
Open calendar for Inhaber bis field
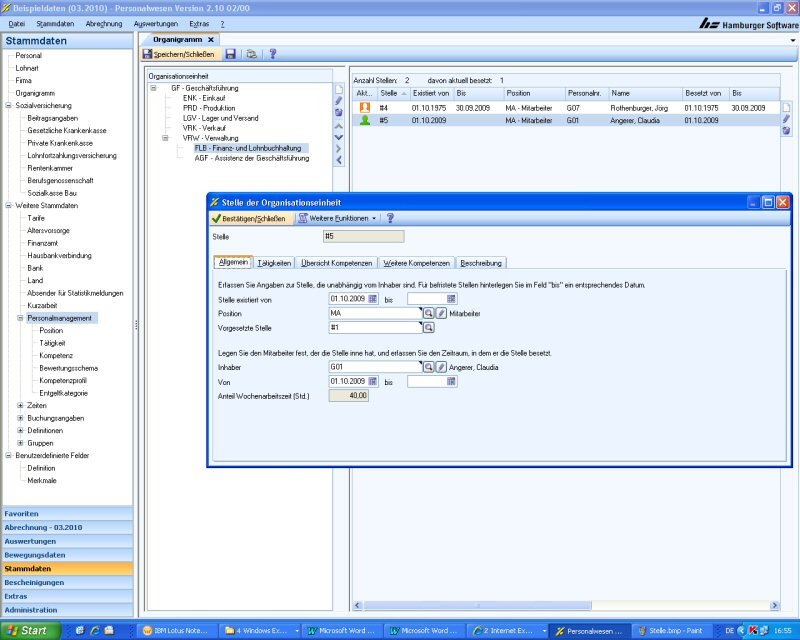coord(451,381)
